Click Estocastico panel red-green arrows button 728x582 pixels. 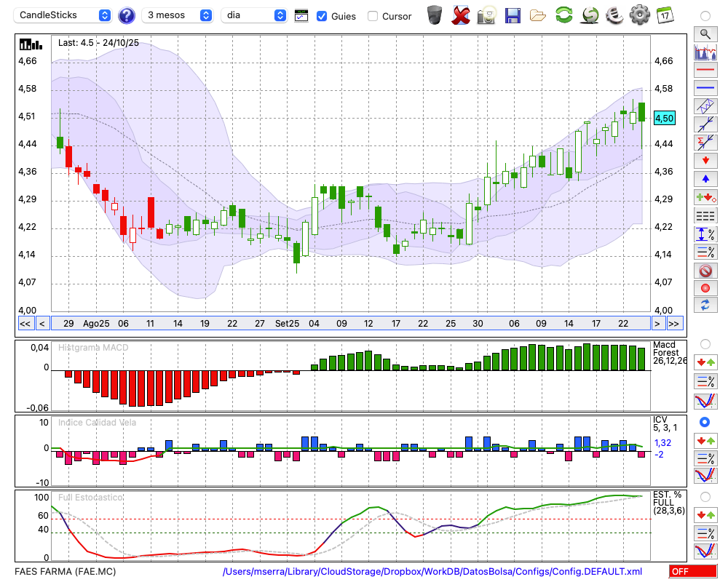[705, 514]
